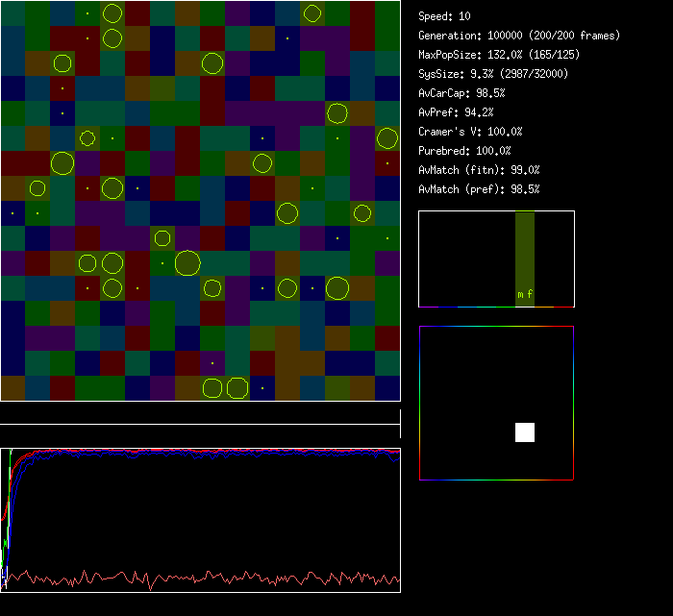Select the AvCarCap percentage line
Screen dimensions: 673x616
coord(462,93)
